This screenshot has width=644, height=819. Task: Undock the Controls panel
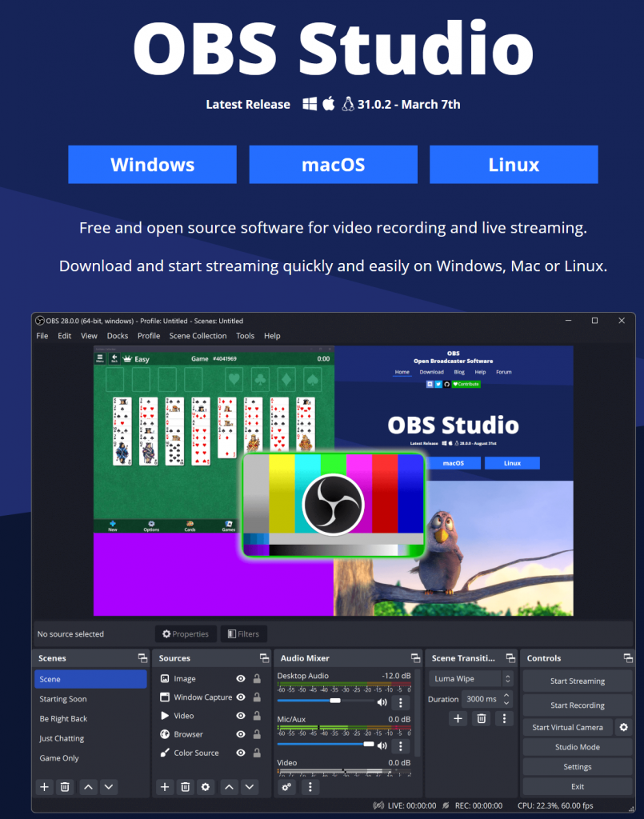click(628, 658)
